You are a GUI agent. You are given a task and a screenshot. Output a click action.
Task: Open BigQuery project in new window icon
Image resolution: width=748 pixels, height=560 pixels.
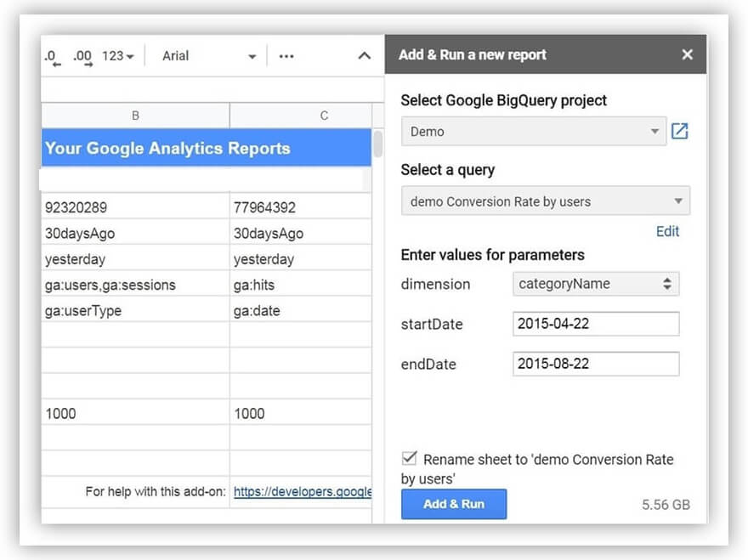click(x=679, y=132)
